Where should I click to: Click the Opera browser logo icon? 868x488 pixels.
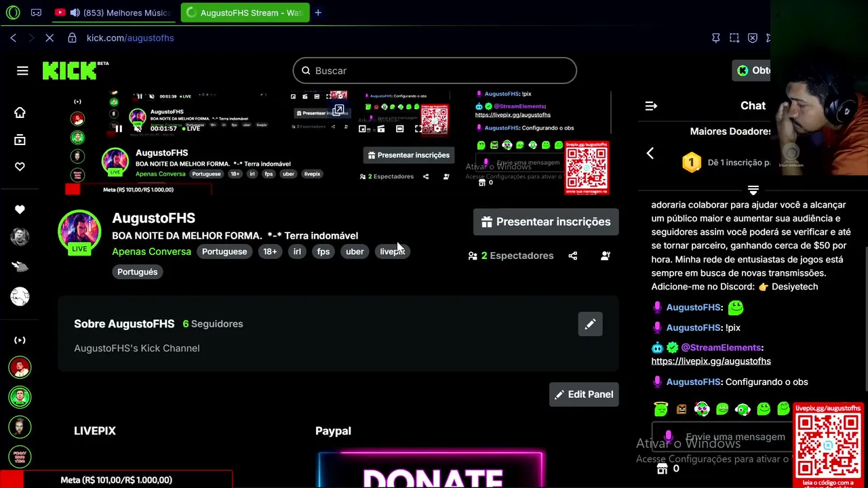click(13, 12)
